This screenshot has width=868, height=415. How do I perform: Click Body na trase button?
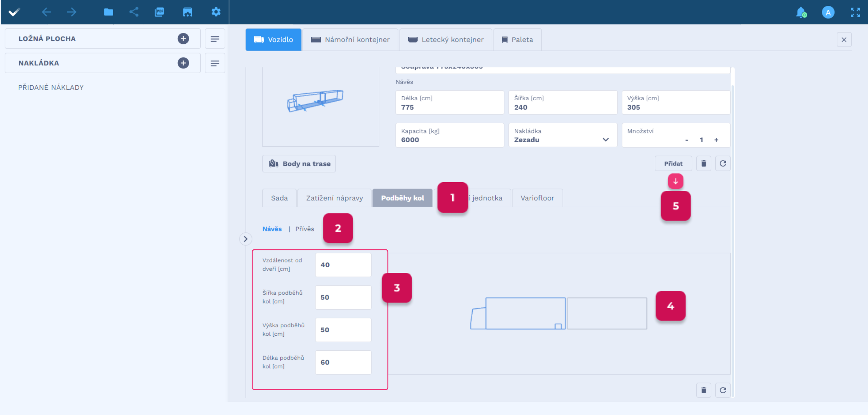click(299, 164)
